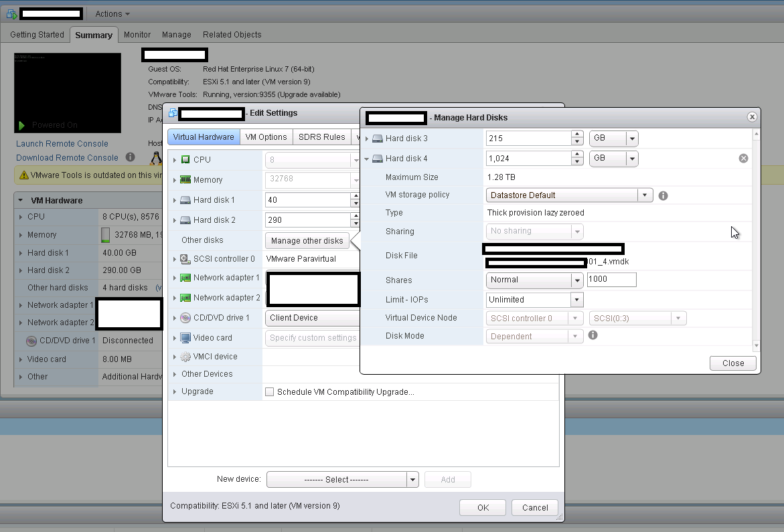Enable Schedule VM Compatibility Upgrade checkbox
Screen dimensions: 784x532
270,391
